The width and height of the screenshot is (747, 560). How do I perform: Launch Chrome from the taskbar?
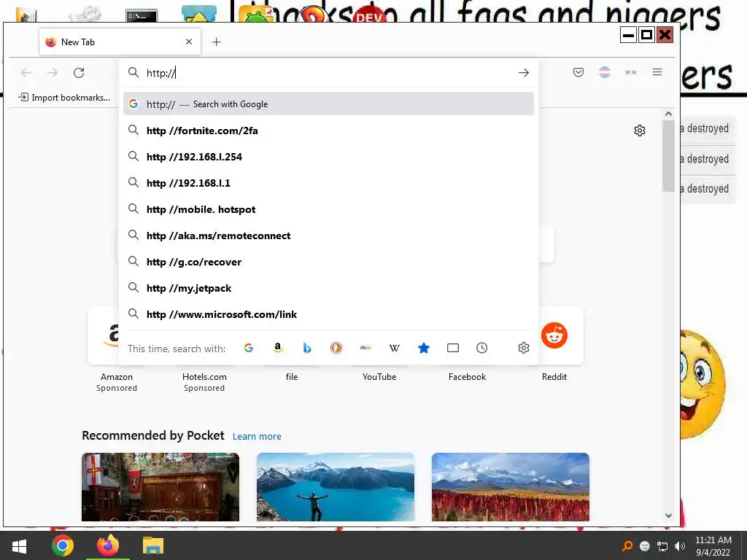pos(63,545)
